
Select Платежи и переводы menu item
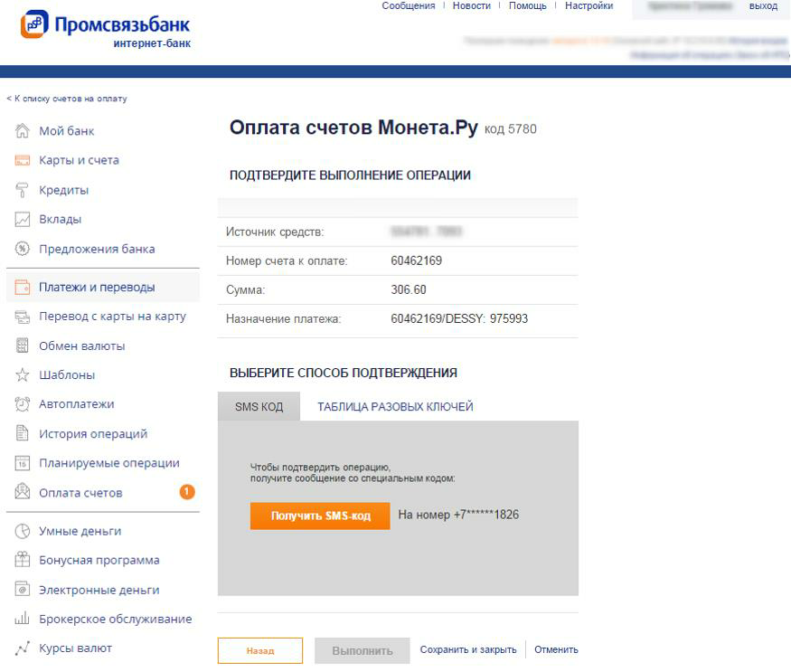click(97, 288)
